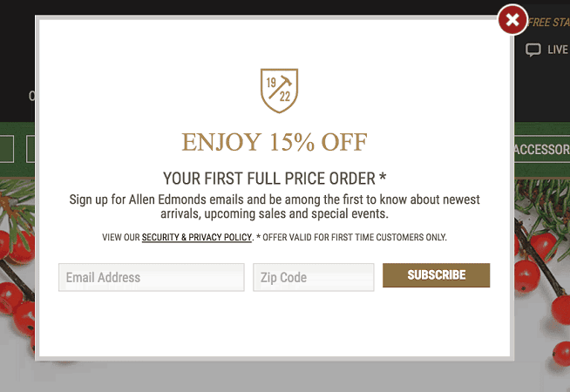Click the Enjoy 15% Off heading

(x=275, y=141)
